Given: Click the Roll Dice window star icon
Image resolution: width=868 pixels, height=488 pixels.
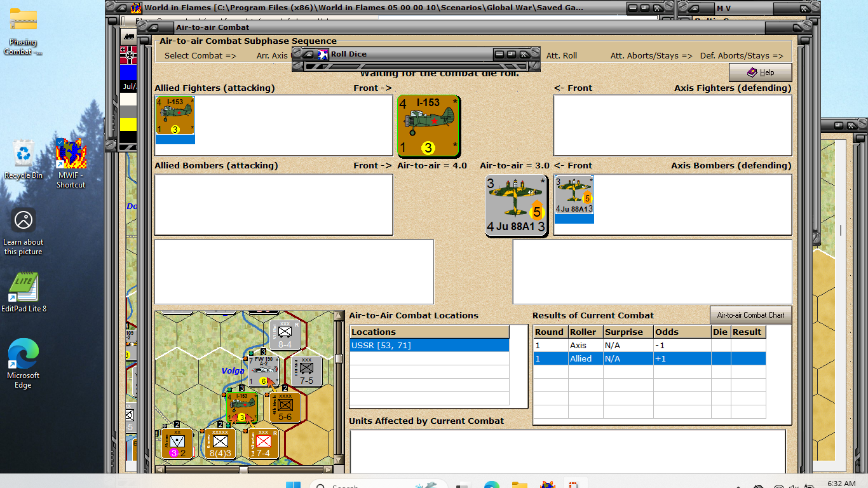Looking at the screenshot, I should pos(323,54).
